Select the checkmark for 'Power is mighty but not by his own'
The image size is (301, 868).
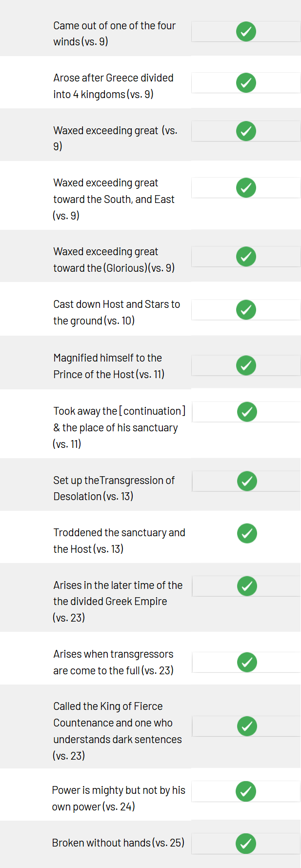coord(246,791)
